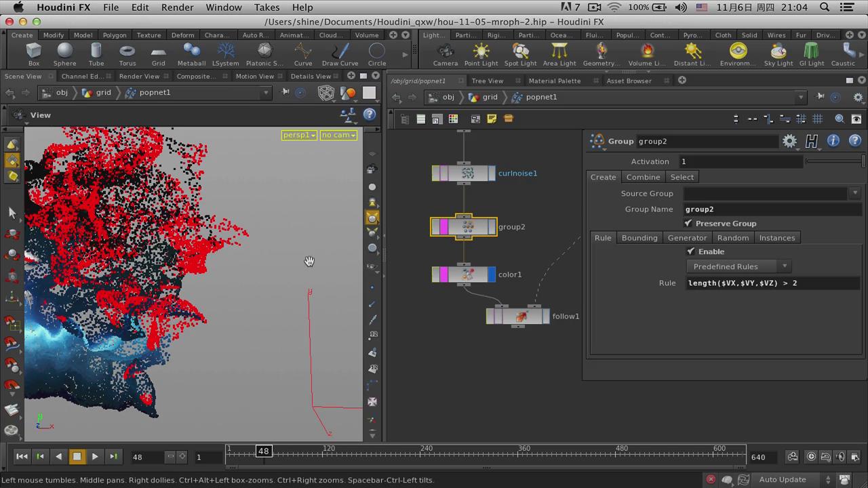Select the curlnoise1 node

click(x=464, y=173)
